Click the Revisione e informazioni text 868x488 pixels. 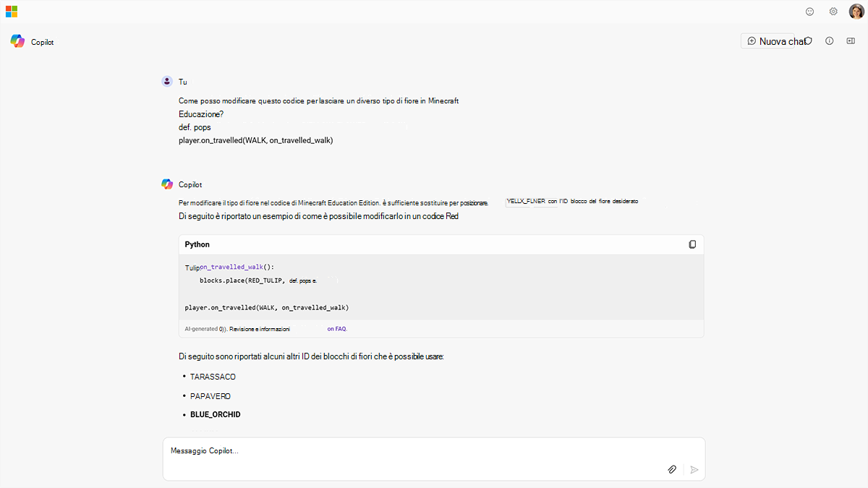[x=260, y=328]
